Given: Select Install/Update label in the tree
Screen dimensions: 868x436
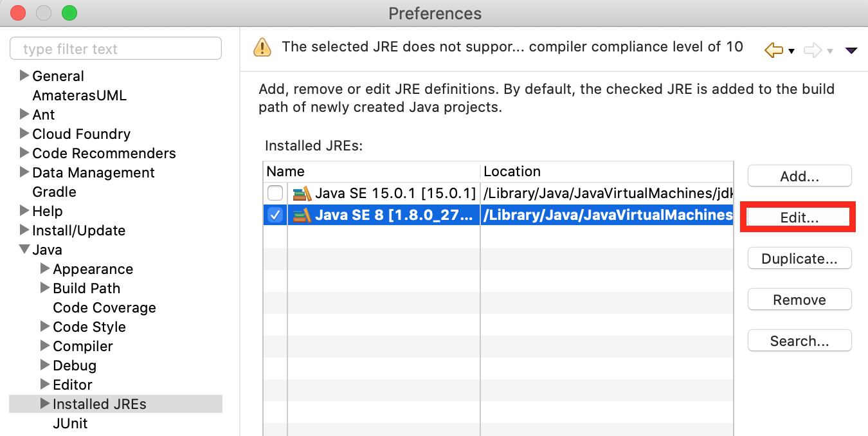Looking at the screenshot, I should 78,230.
